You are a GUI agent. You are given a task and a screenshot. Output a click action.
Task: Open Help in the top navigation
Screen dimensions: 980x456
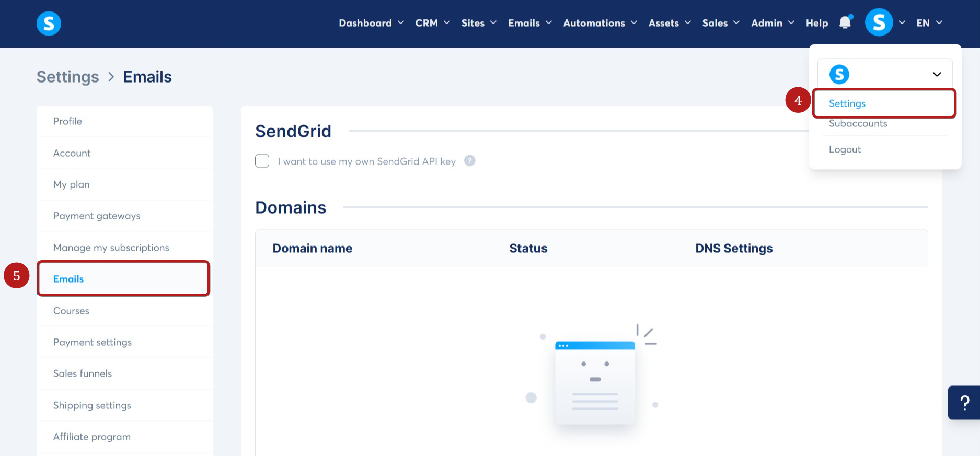coord(817,23)
